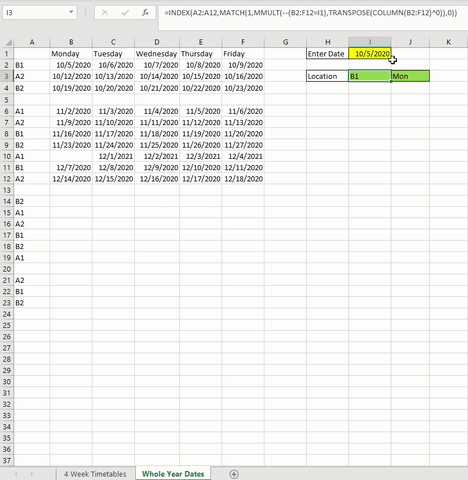Select cell with date 10/21/2020
The width and height of the screenshot is (468, 480).
157,88
